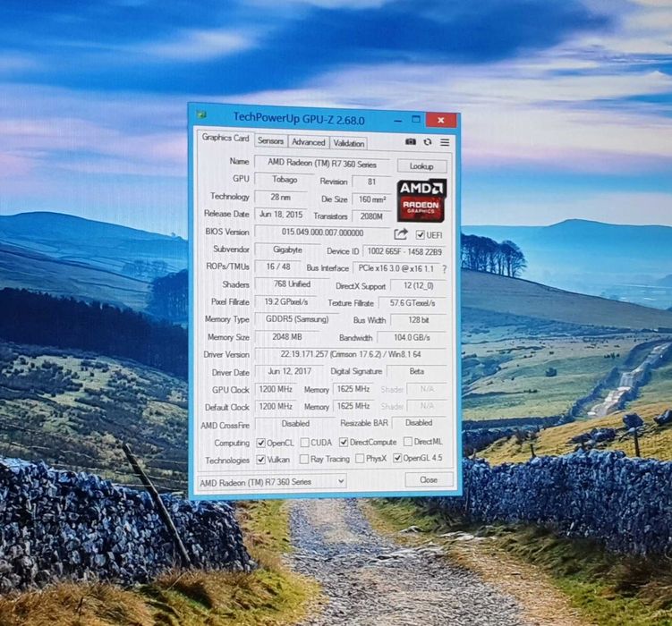Toggle the CUDA checkbox
This screenshot has height=626, width=672.
[305, 443]
